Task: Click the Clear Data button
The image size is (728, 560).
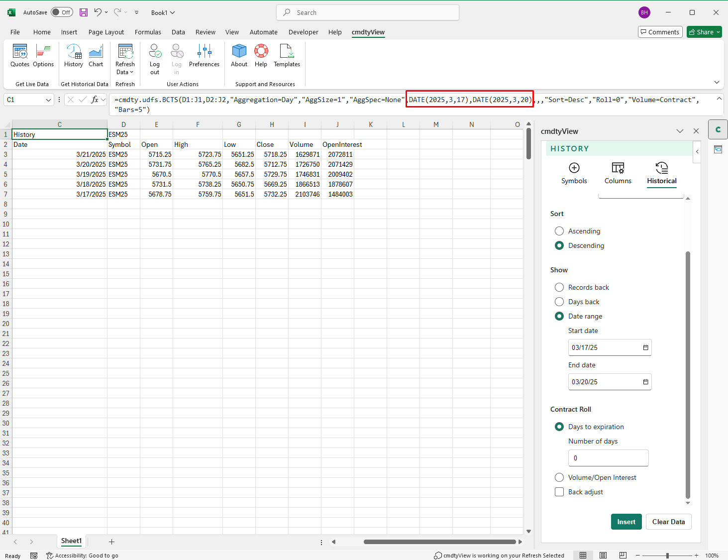Action: point(668,522)
